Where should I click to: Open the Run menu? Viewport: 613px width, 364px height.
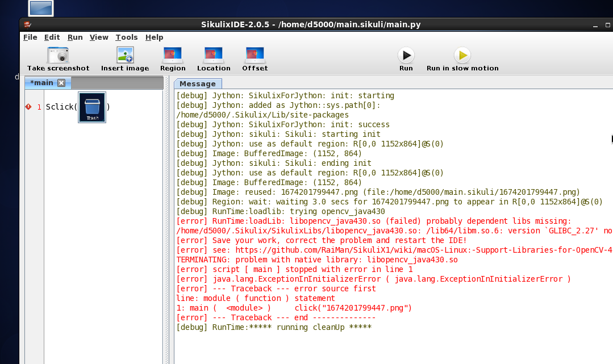click(x=75, y=37)
